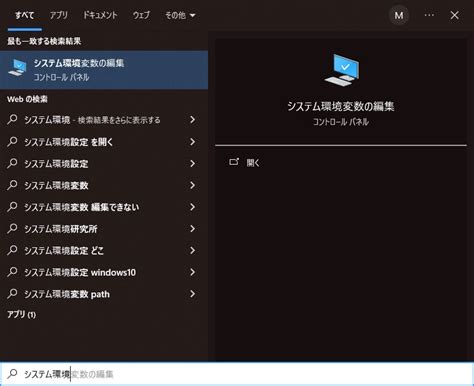Expand the その他 dropdown filter
This screenshot has width=474, height=386.
point(180,15)
